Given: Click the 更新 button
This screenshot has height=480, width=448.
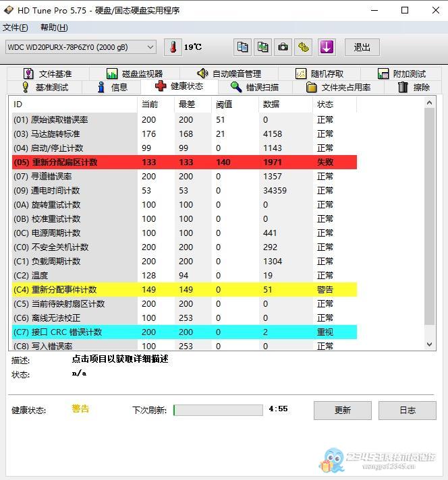Looking at the screenshot, I should 342,410.
